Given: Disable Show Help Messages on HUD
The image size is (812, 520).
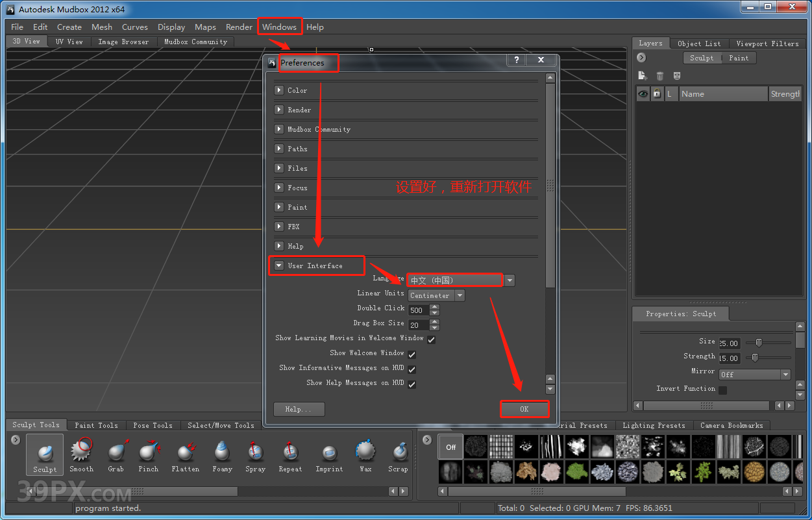Looking at the screenshot, I should [412, 383].
